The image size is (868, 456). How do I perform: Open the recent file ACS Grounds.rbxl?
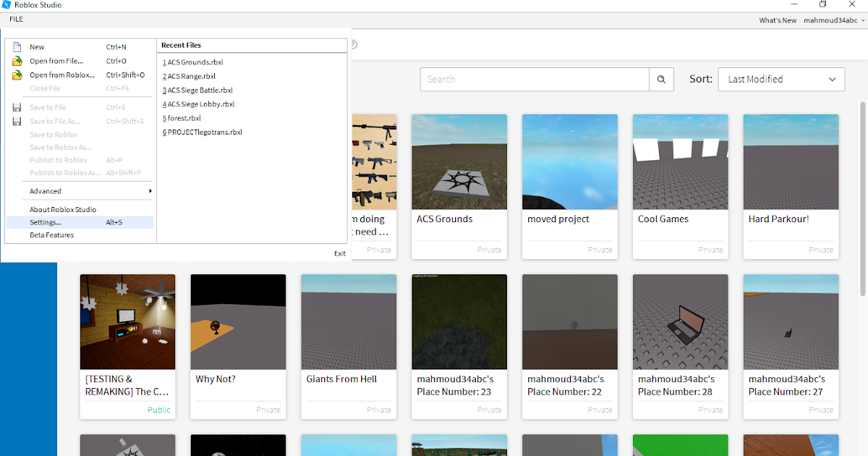point(194,62)
